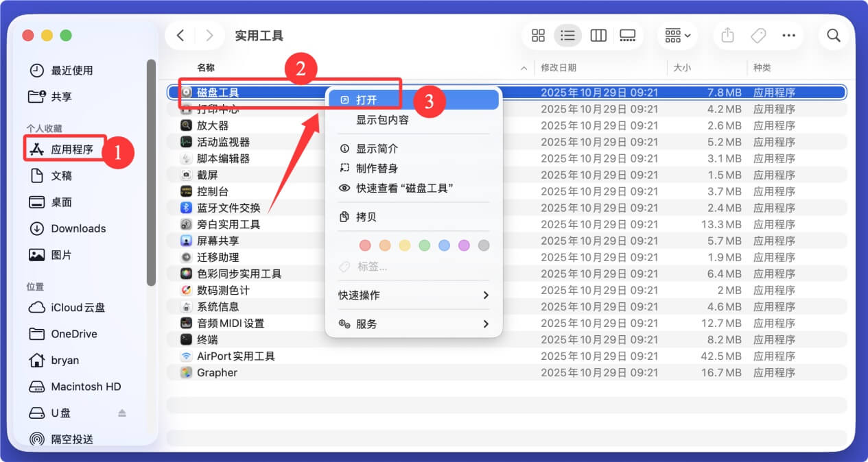
Task: Switch to column view
Action: coord(598,35)
